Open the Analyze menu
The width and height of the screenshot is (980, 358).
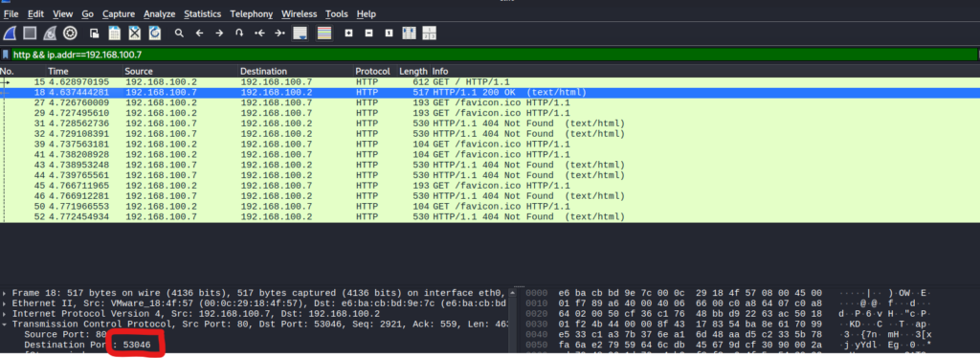160,13
